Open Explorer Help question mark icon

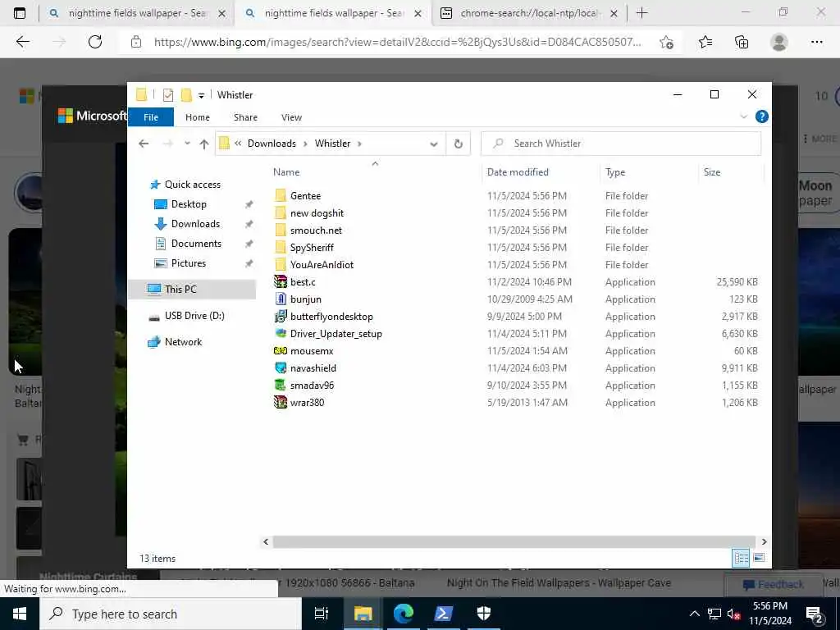pyautogui.click(x=761, y=116)
